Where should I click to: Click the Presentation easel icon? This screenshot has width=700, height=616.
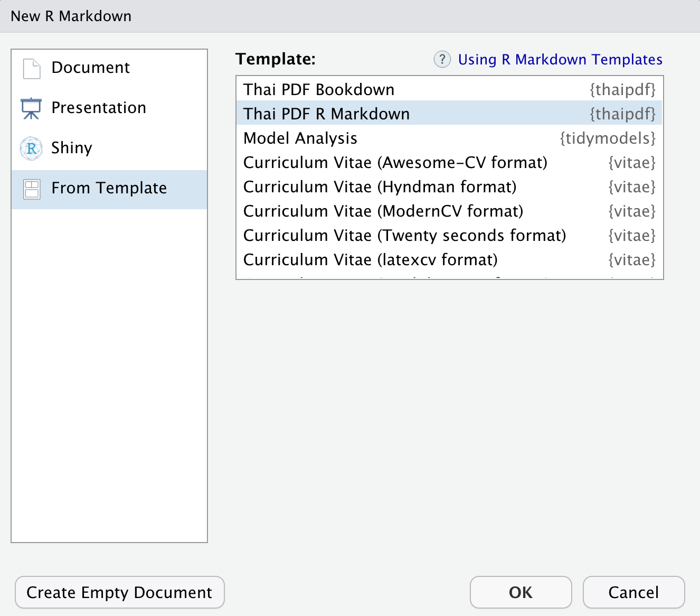click(x=31, y=108)
